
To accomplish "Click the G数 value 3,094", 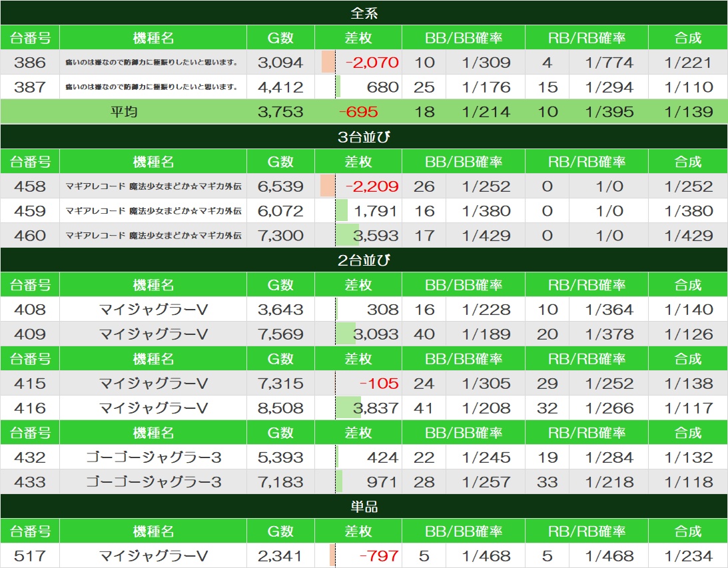I will click(x=280, y=62).
